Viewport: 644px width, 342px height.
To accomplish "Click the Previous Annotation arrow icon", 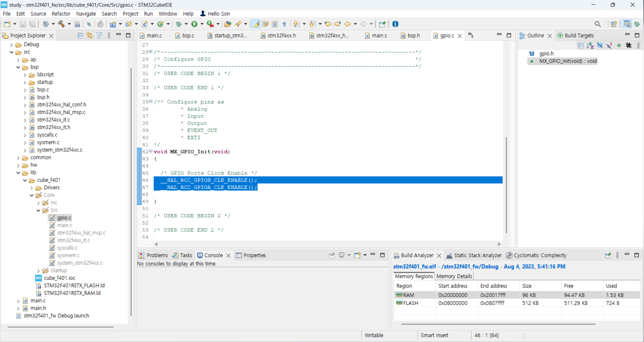I will (x=312, y=24).
